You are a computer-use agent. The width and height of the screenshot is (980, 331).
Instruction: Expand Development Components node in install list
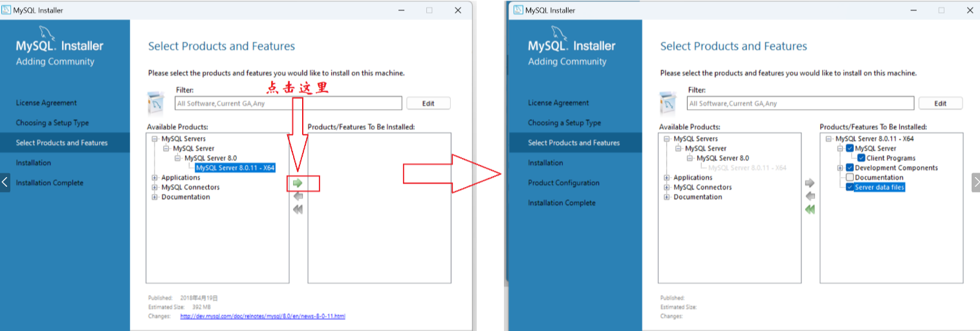click(840, 168)
